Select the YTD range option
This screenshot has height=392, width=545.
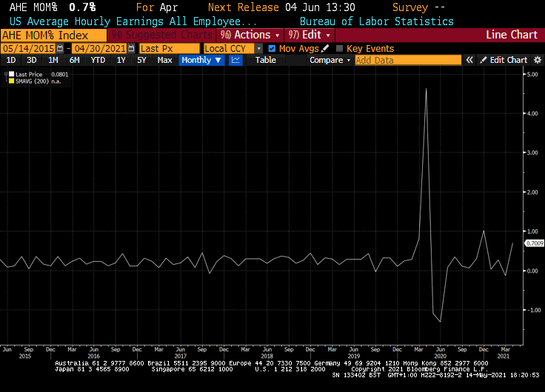click(98, 60)
